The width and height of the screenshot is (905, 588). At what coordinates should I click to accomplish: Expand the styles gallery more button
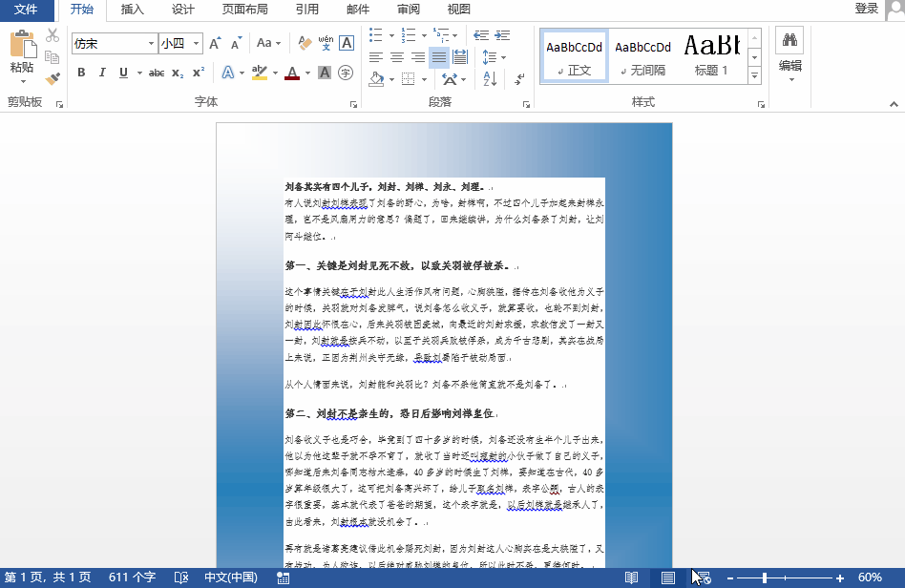(754, 75)
